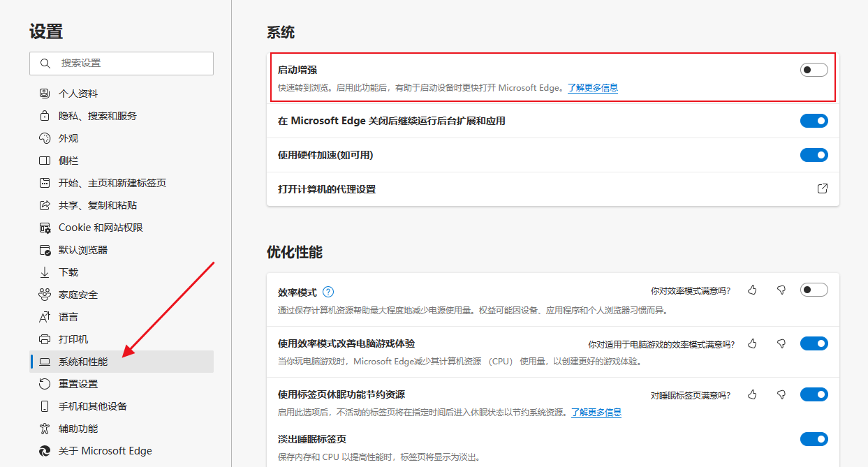Click the 外观 appearance palette icon

[45, 138]
